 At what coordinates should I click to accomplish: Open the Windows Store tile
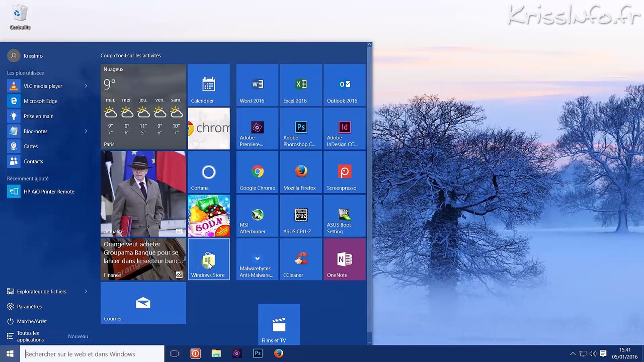click(x=209, y=259)
